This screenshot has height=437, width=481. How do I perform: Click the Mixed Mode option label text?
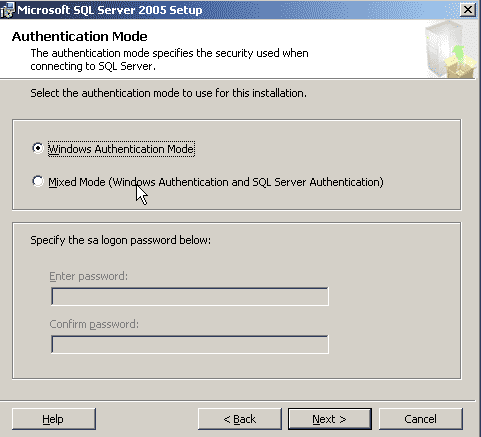(216, 182)
